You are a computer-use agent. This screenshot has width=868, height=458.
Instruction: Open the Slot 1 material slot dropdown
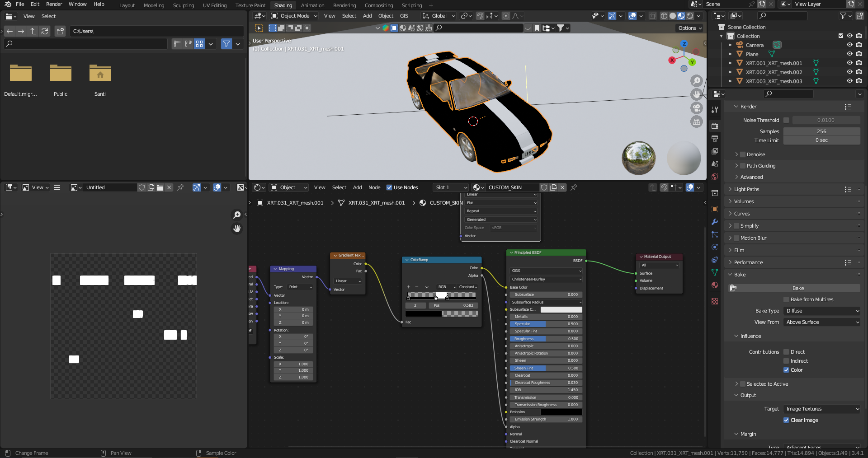451,187
